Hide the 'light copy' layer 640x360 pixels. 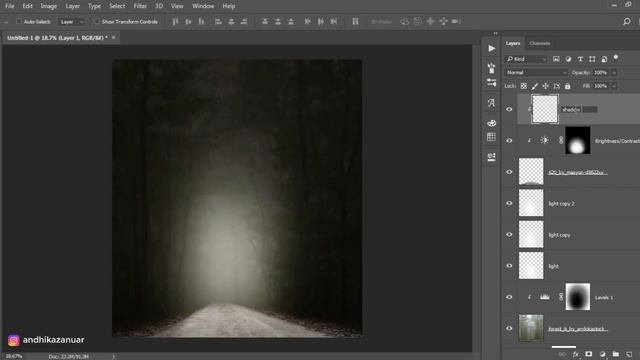(509, 234)
